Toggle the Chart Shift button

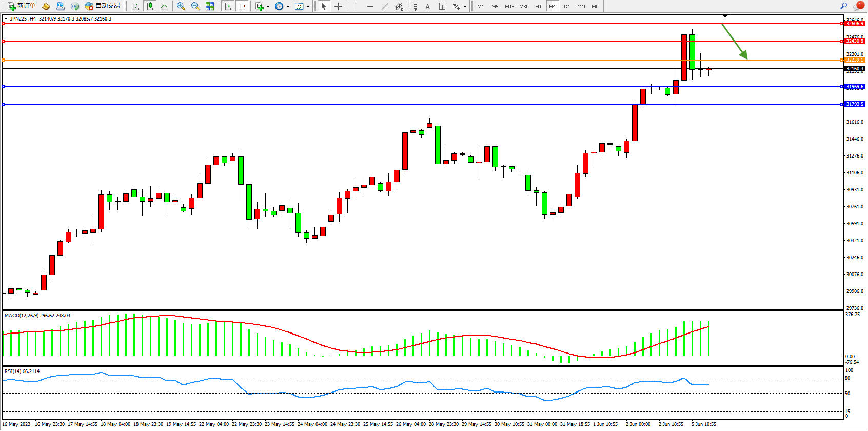pyautogui.click(x=242, y=6)
